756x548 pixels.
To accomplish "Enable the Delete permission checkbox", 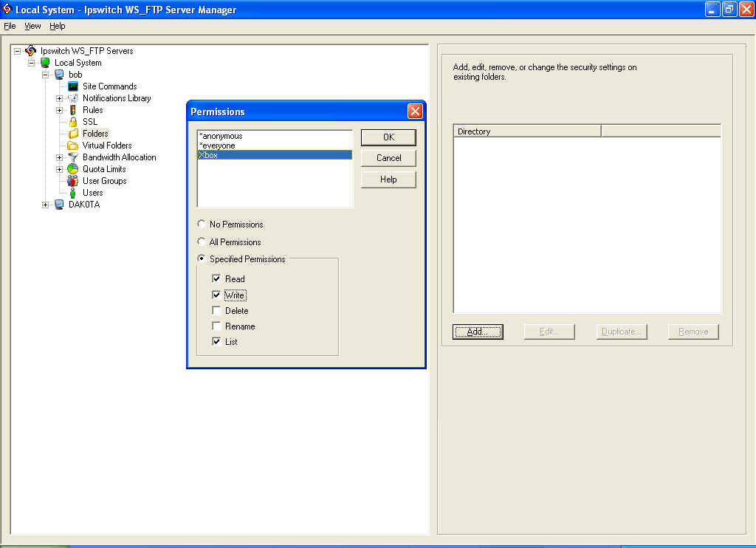I will coord(216,311).
